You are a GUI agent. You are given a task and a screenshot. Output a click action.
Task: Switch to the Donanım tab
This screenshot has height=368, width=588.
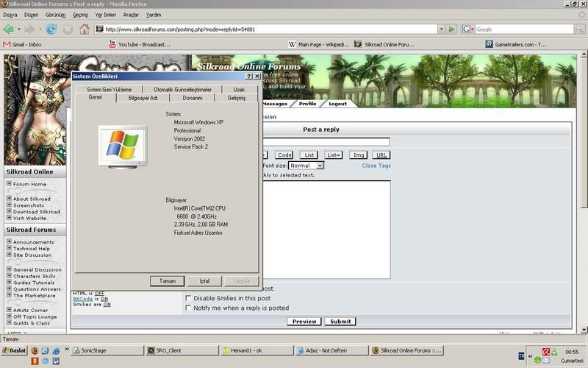[x=193, y=98]
